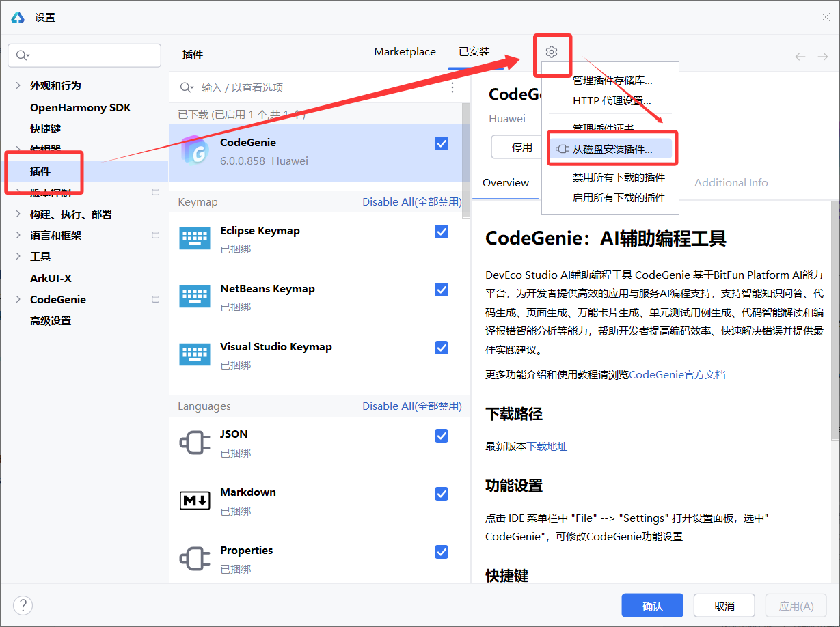The height and width of the screenshot is (627, 840).
Task: Uncheck the Visual Studio Keymap checkbox
Action: pos(442,348)
